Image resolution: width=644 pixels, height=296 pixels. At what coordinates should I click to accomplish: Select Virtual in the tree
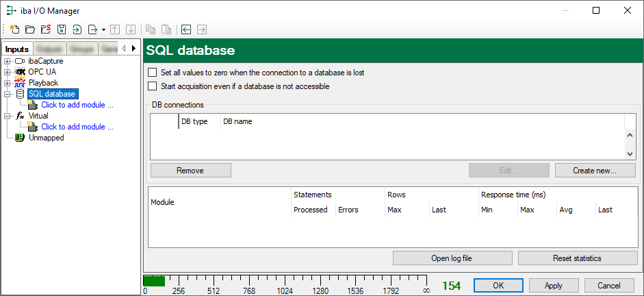(38, 116)
